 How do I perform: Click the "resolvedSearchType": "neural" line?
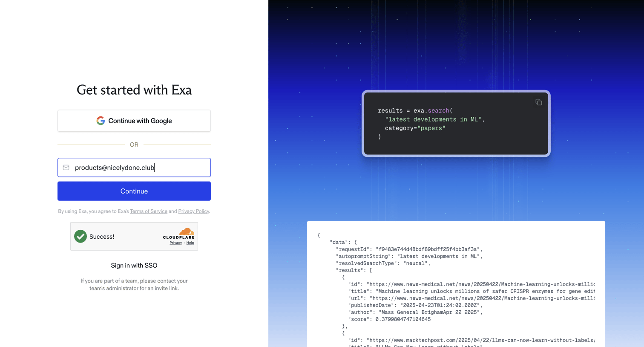pos(383,263)
